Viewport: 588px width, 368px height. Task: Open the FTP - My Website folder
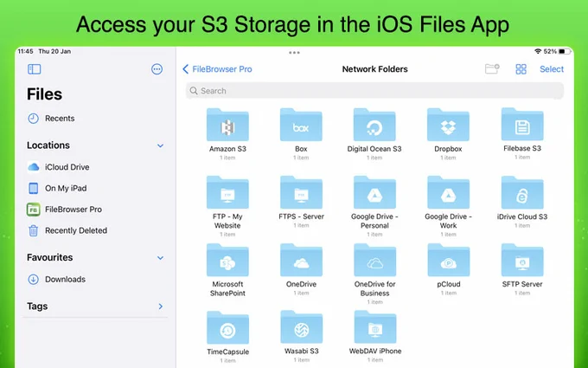(x=227, y=192)
